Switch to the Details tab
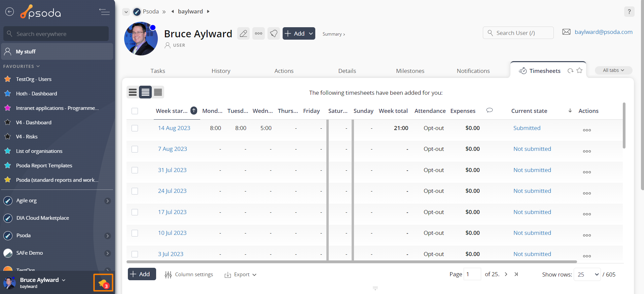The image size is (644, 294). click(347, 71)
